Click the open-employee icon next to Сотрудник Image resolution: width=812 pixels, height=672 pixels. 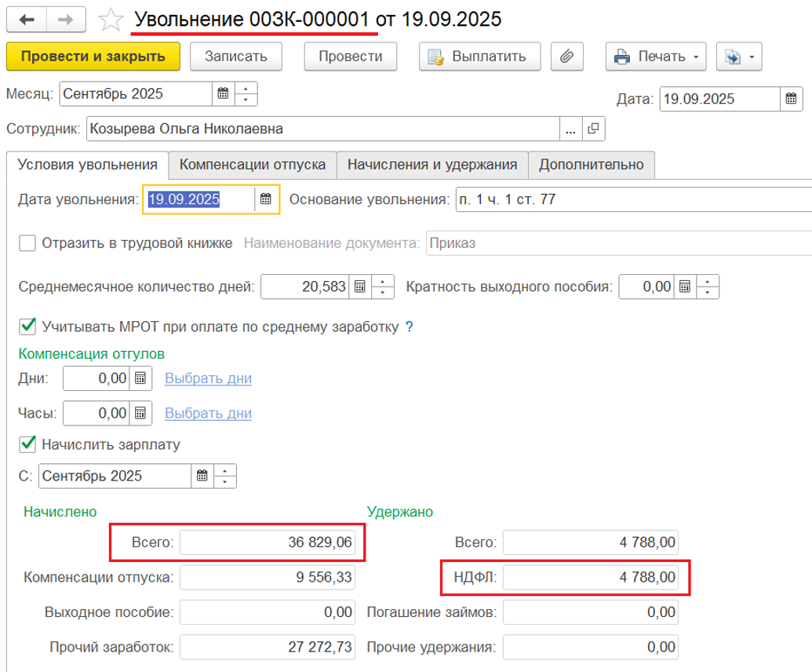(x=593, y=129)
